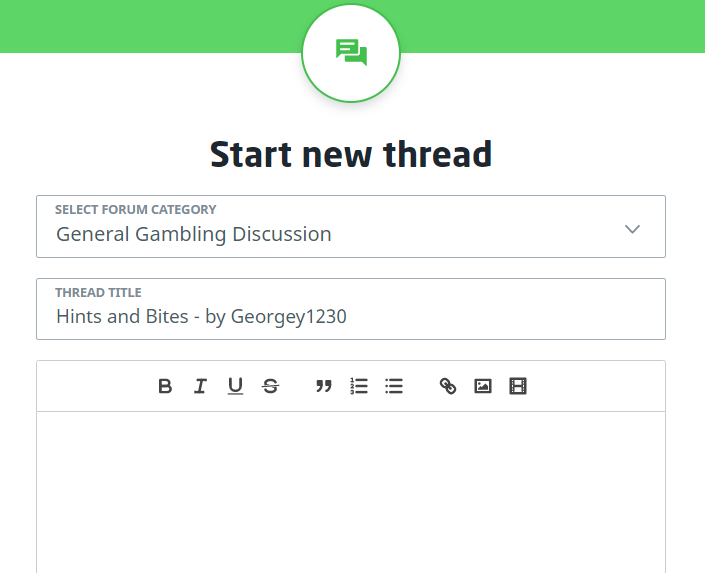Toggle bold formatting in the editor
Viewport: 705px width, 573px height.
165,386
